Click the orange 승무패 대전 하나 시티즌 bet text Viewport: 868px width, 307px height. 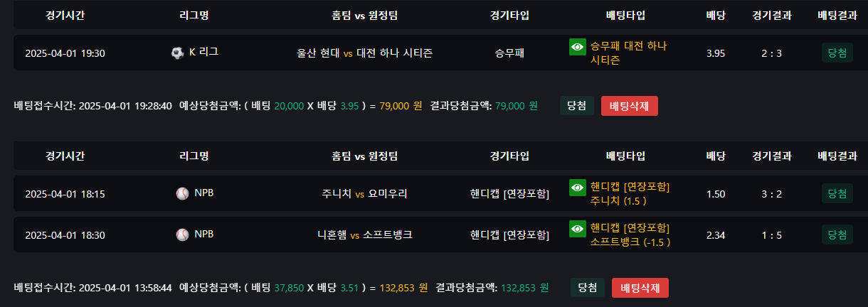(x=629, y=53)
